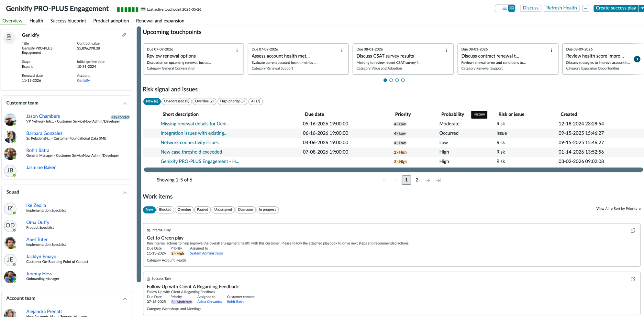The image size is (644, 317).
Task: Select the Overview tab
Action: (12, 21)
